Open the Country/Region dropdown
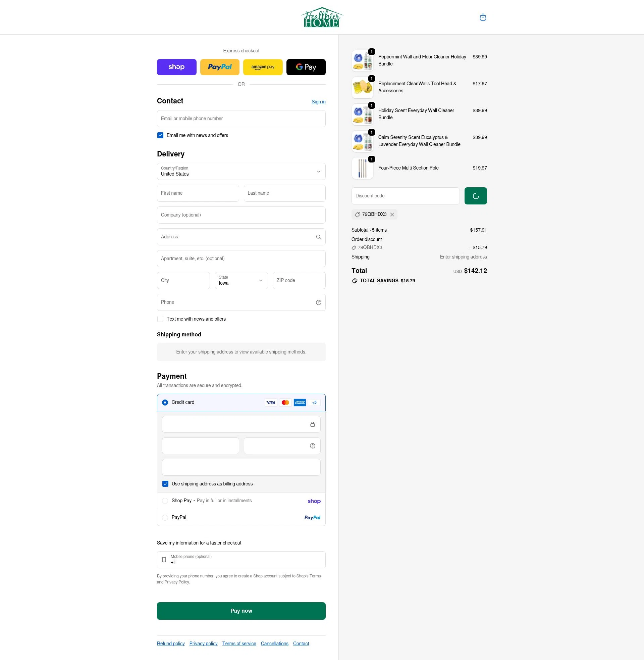This screenshot has height=660, width=644. (241, 171)
